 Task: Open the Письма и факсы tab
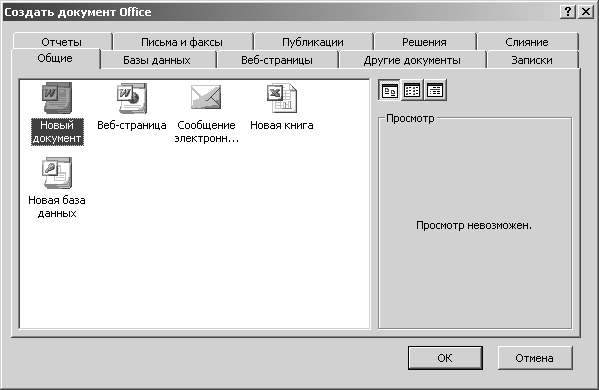click(x=182, y=42)
